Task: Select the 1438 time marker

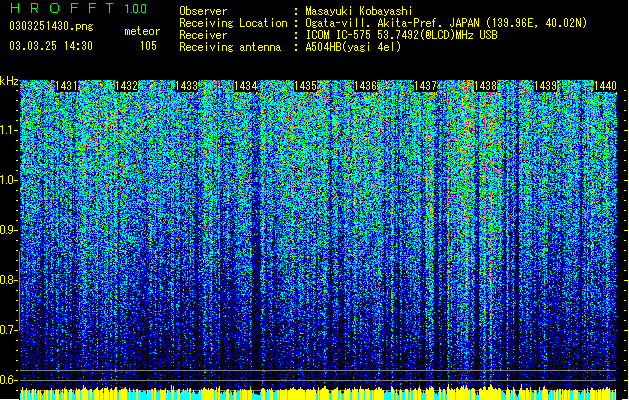Action: click(485, 86)
